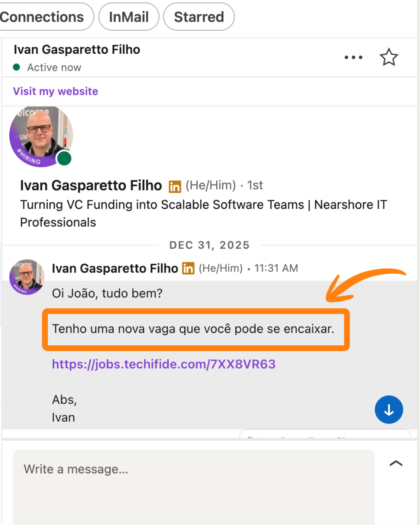Filter messages by Connections

tap(45, 17)
